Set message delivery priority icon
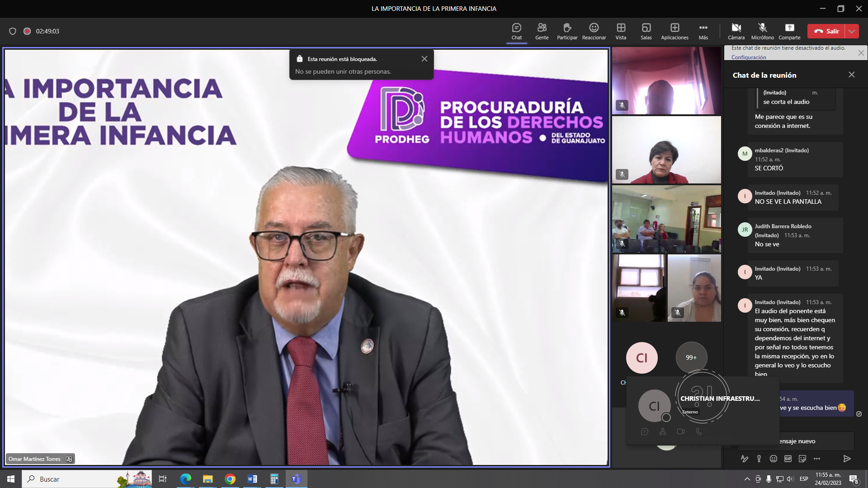 [x=759, y=459]
